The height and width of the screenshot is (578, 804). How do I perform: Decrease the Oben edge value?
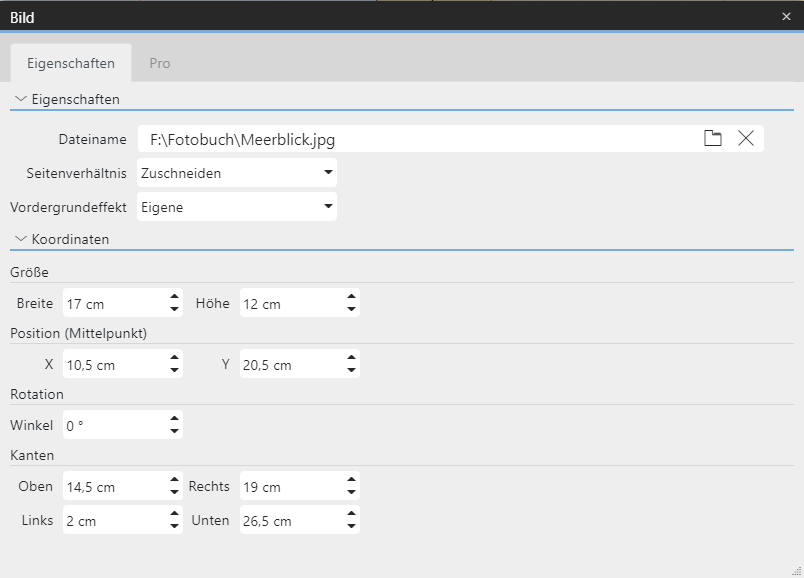175,493
